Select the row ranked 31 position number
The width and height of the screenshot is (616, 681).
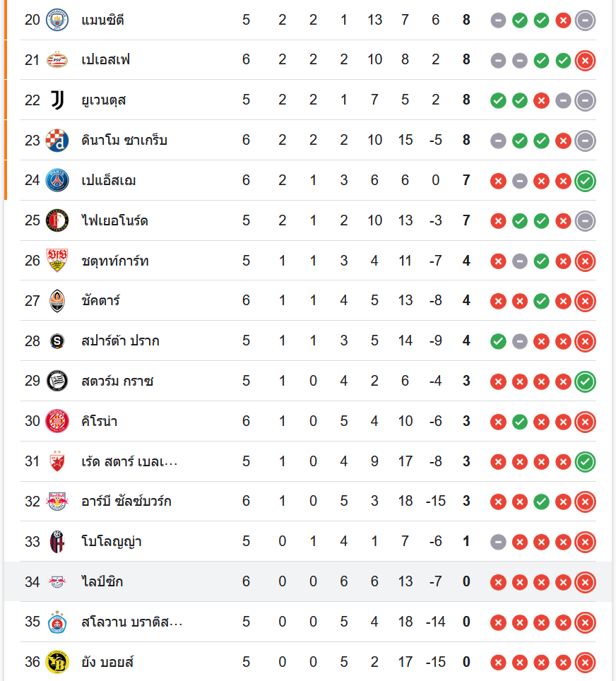[32, 462]
